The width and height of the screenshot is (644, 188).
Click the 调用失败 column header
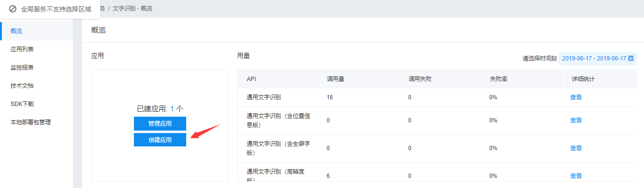tap(420, 79)
